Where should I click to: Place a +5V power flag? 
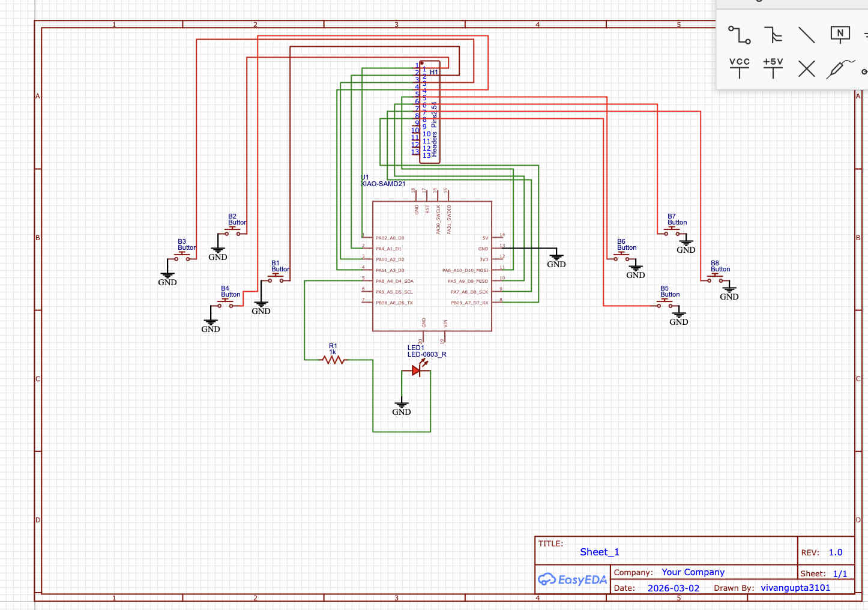[773, 68]
